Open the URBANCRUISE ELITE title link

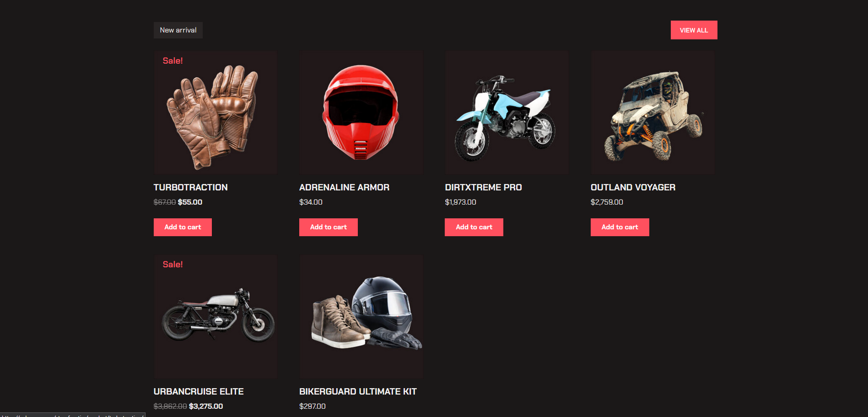click(199, 391)
